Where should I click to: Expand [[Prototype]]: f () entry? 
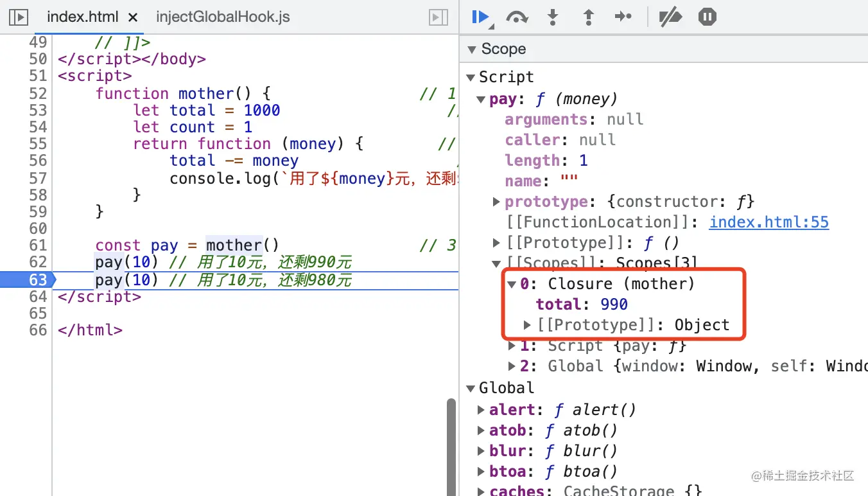(x=496, y=243)
